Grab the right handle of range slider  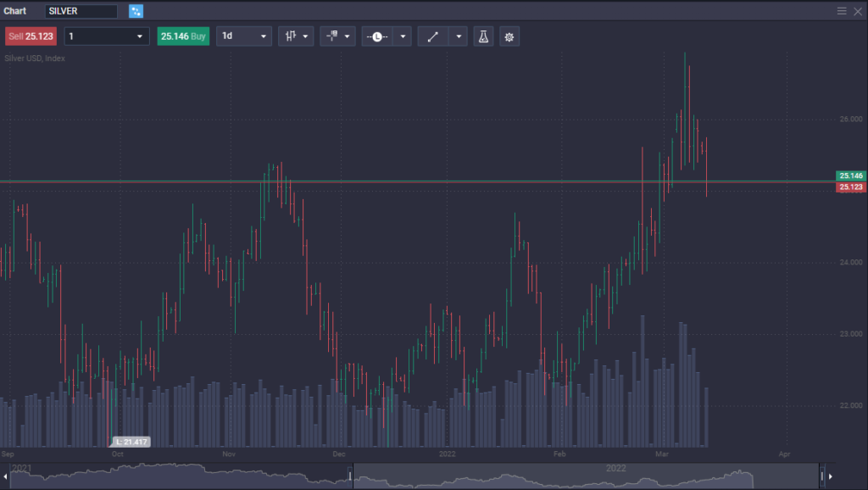[x=821, y=476]
